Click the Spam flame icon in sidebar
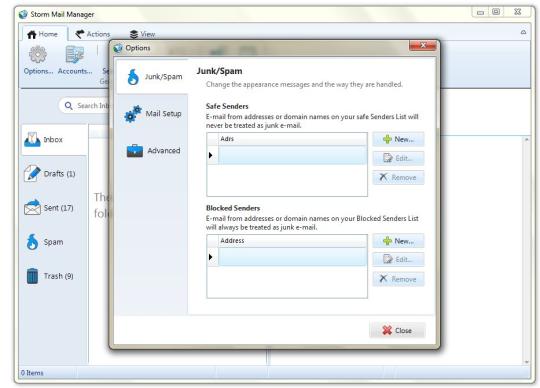 [x=32, y=242]
